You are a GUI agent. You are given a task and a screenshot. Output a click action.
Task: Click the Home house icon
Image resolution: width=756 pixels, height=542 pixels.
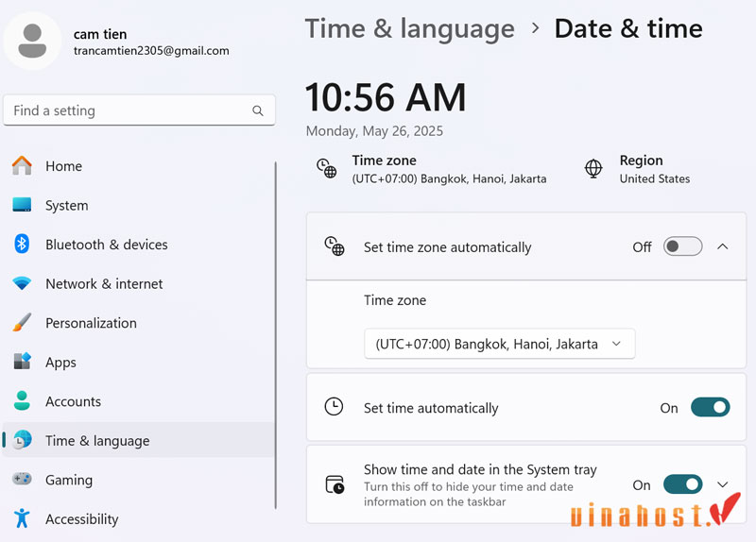[x=22, y=166]
